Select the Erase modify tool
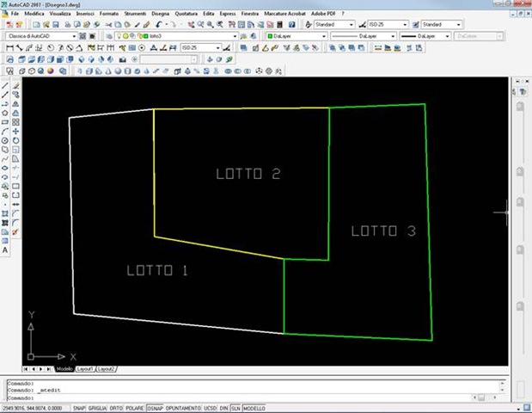The height and width of the screenshot is (413, 532). (x=15, y=85)
